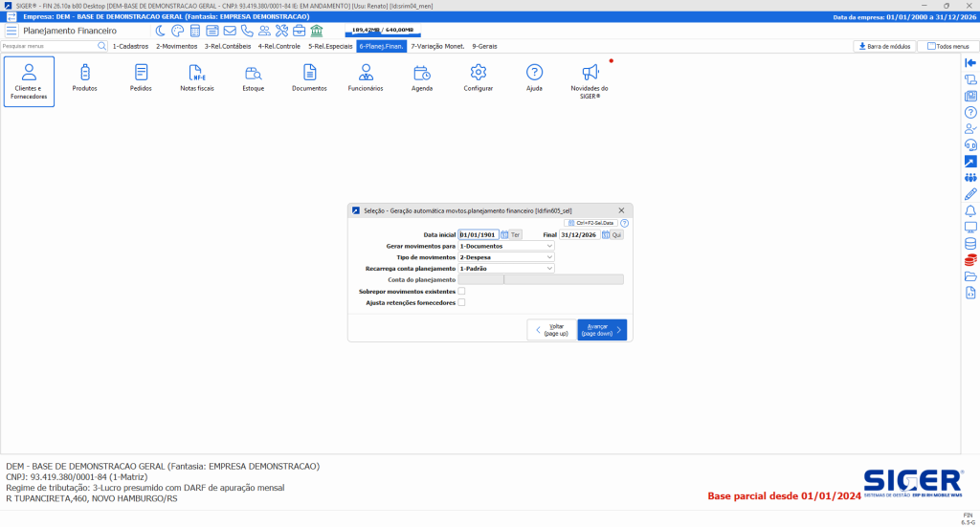Click the pencil edit icon in sidebar
The height and width of the screenshot is (527, 980).
(x=970, y=194)
